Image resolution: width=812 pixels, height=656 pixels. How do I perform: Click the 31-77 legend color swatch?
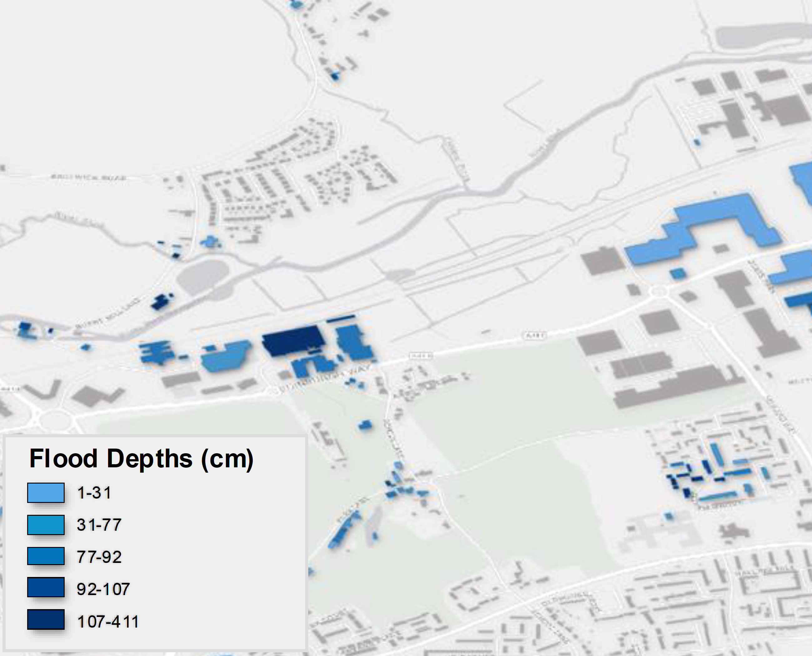tap(46, 525)
